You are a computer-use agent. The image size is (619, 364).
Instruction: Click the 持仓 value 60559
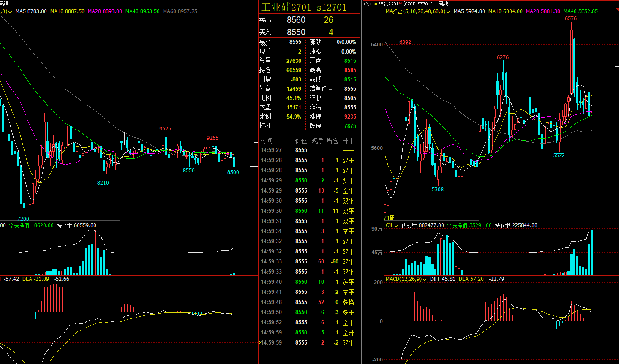(294, 70)
